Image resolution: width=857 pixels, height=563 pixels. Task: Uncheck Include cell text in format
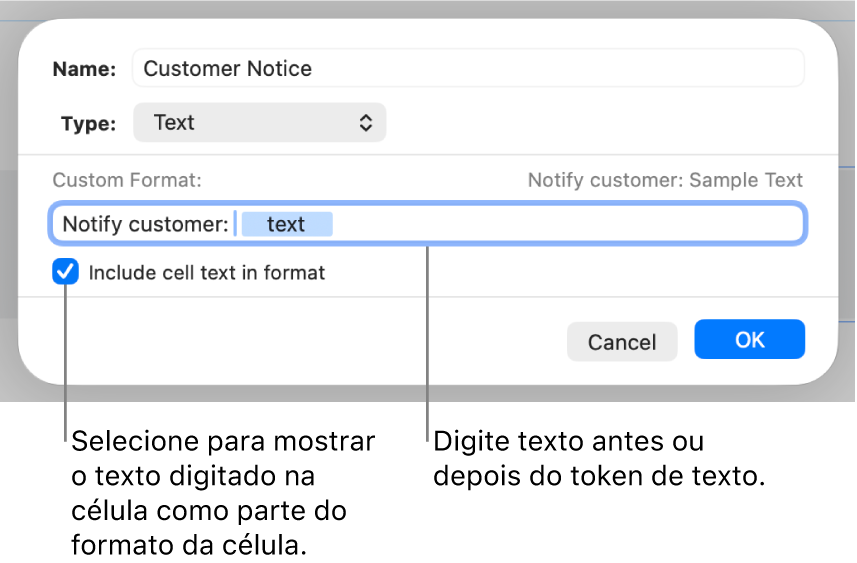[66, 272]
